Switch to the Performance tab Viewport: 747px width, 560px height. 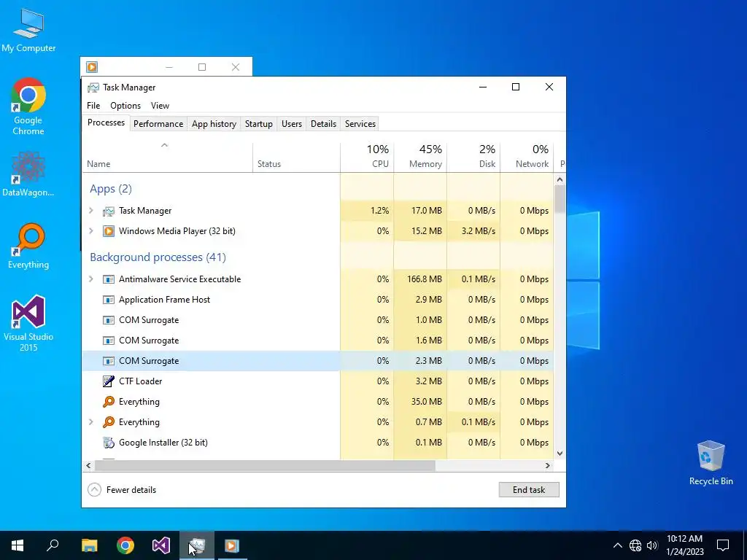point(158,124)
